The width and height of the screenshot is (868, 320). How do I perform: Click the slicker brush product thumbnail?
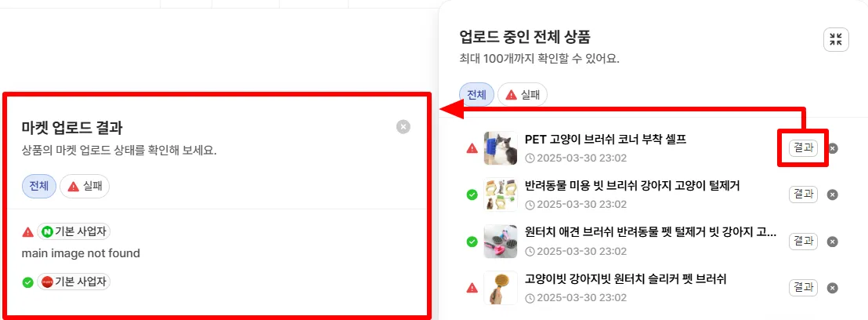pos(501,288)
